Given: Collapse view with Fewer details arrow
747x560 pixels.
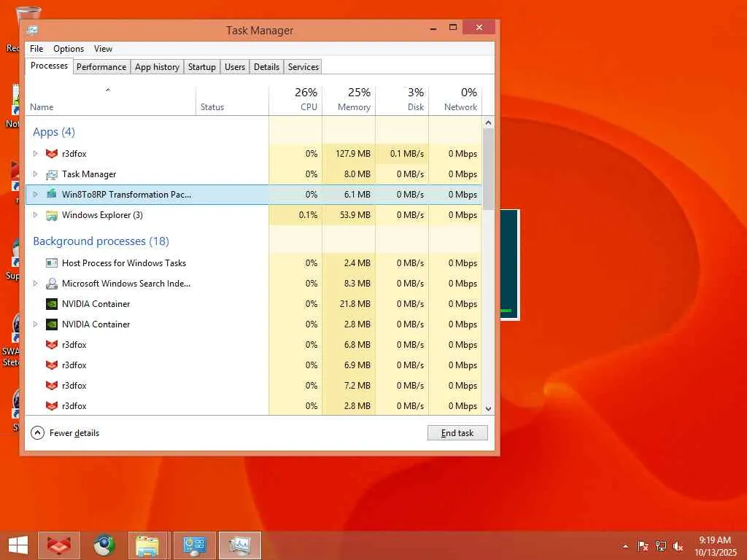Looking at the screenshot, I should (x=37, y=433).
